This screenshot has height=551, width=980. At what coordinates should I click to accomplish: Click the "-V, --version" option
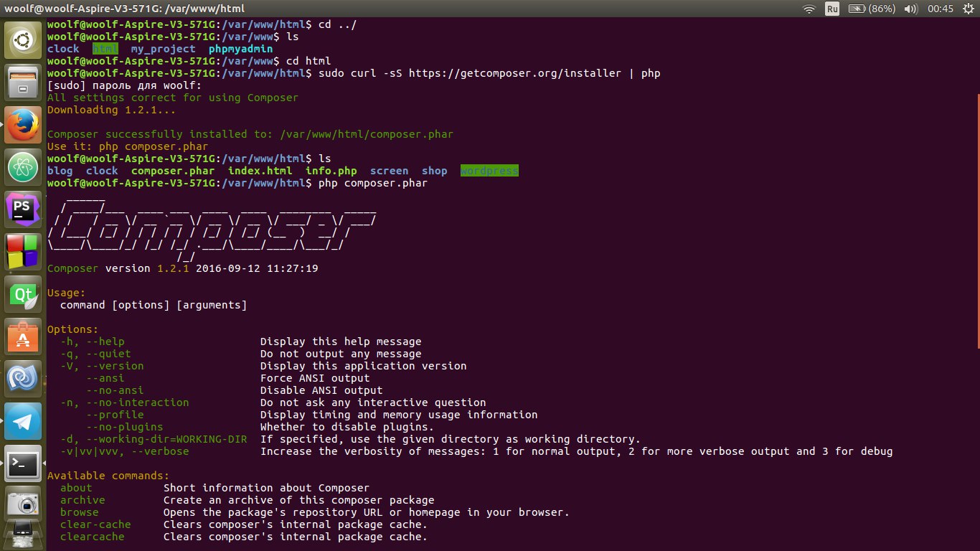[102, 366]
